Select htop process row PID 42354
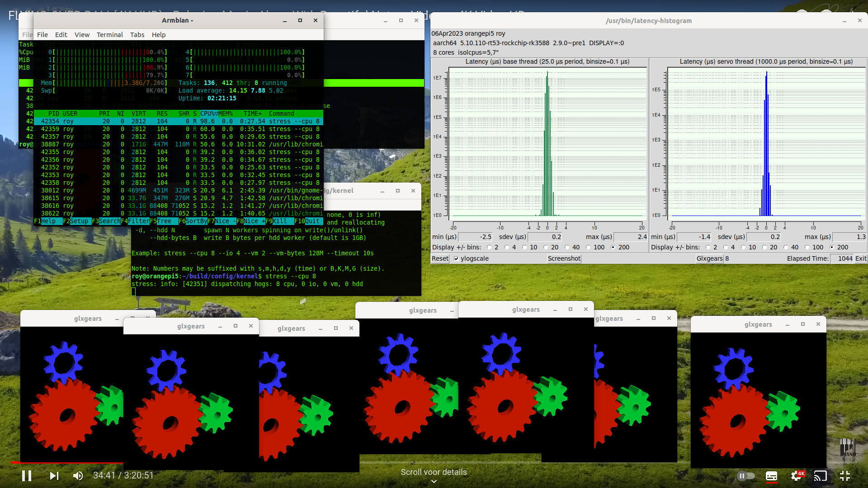The width and height of the screenshot is (868, 488). (179, 122)
